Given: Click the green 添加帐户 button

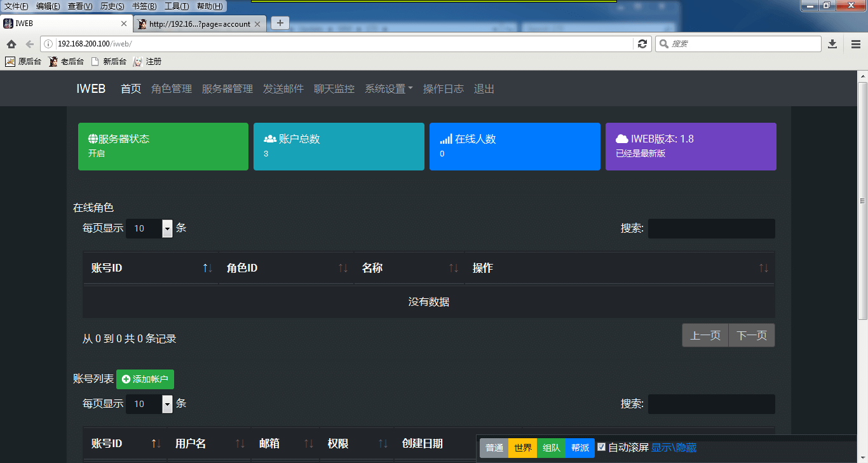Looking at the screenshot, I should [145, 379].
